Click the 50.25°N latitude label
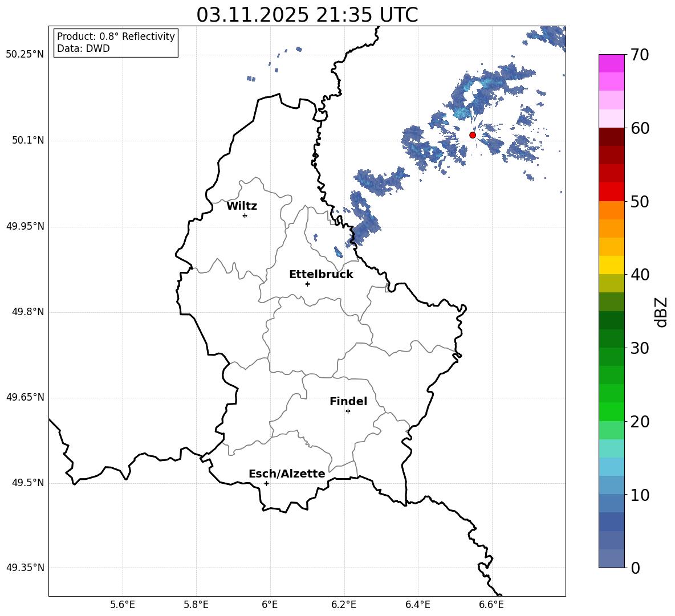 25,55
